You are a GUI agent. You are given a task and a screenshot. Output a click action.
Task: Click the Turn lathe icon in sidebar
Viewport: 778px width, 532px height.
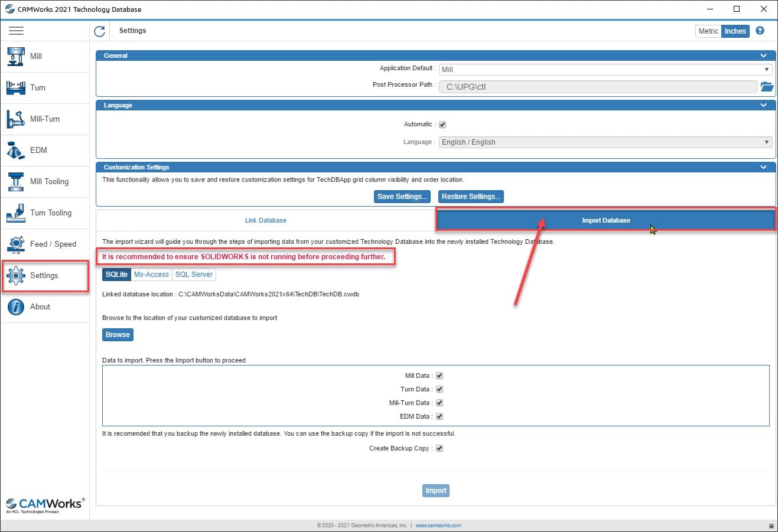16,87
